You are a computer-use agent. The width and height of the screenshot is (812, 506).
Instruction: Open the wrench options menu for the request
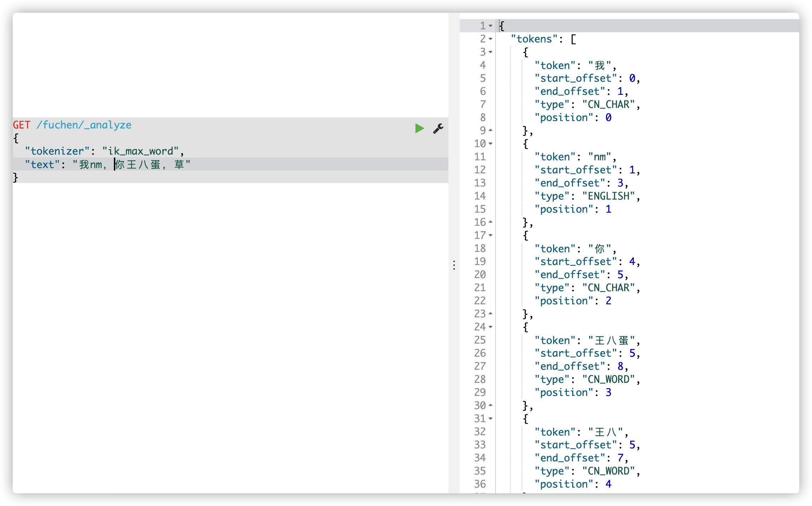click(x=438, y=128)
